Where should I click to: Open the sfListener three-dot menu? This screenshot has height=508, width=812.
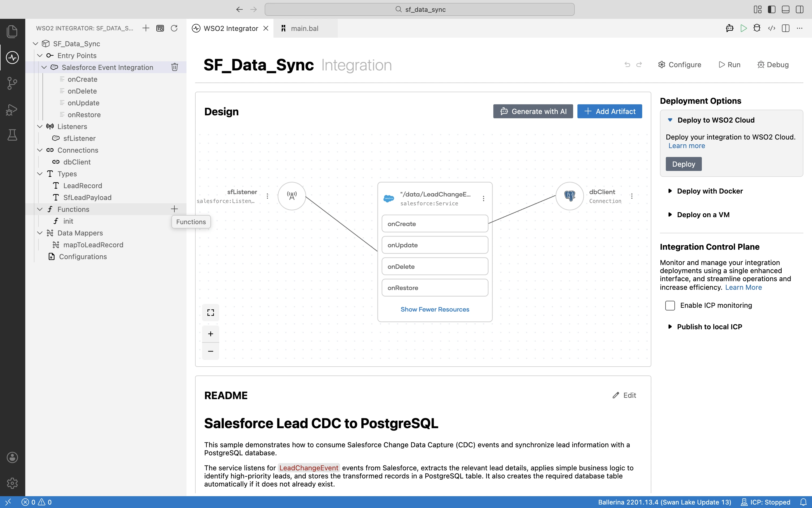point(267,196)
